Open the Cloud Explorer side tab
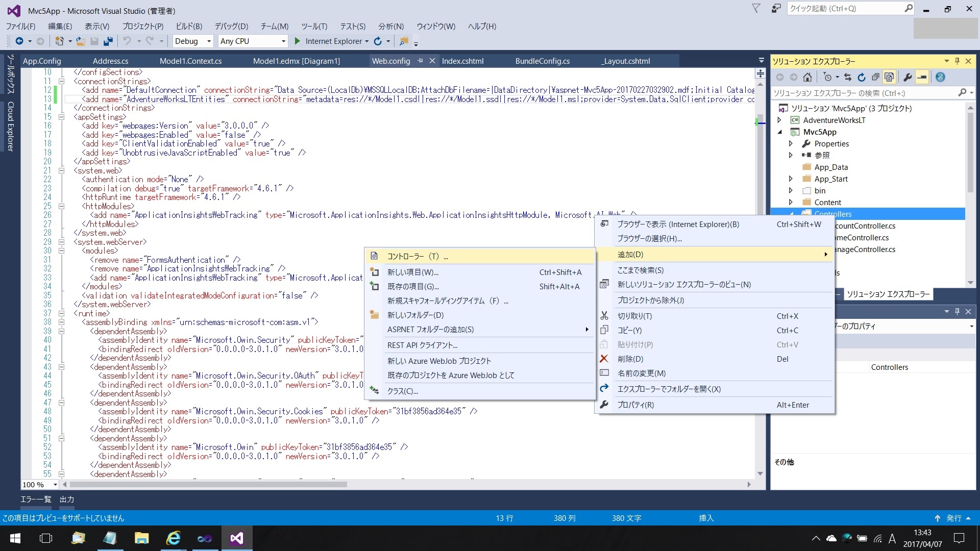 (10, 126)
